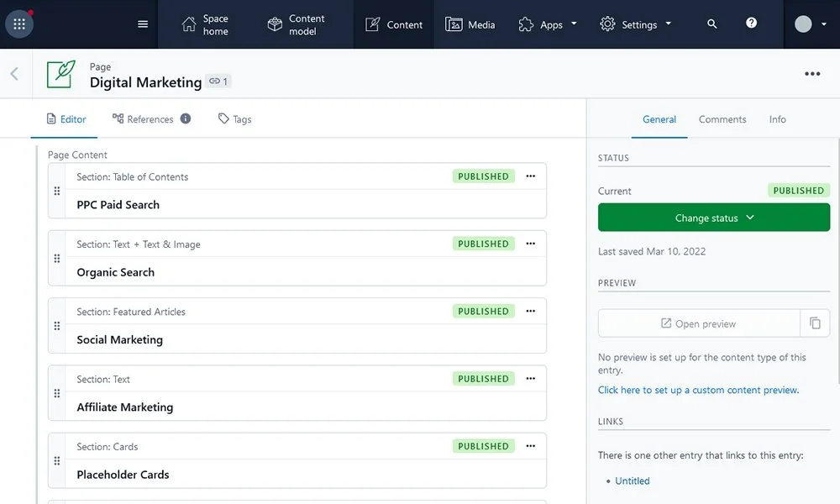Image resolution: width=840 pixels, height=504 pixels.
Task: Open actions menu for Affiliate Marketing
Action: click(x=530, y=379)
